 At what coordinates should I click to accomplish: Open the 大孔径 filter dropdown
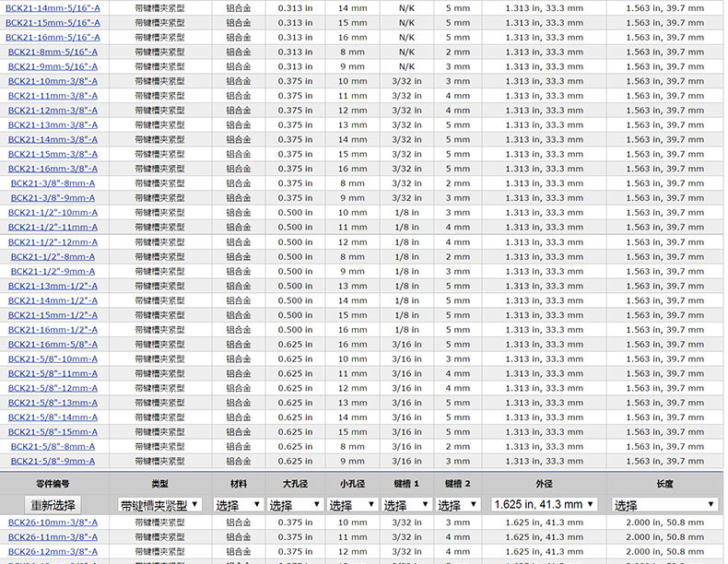295,505
